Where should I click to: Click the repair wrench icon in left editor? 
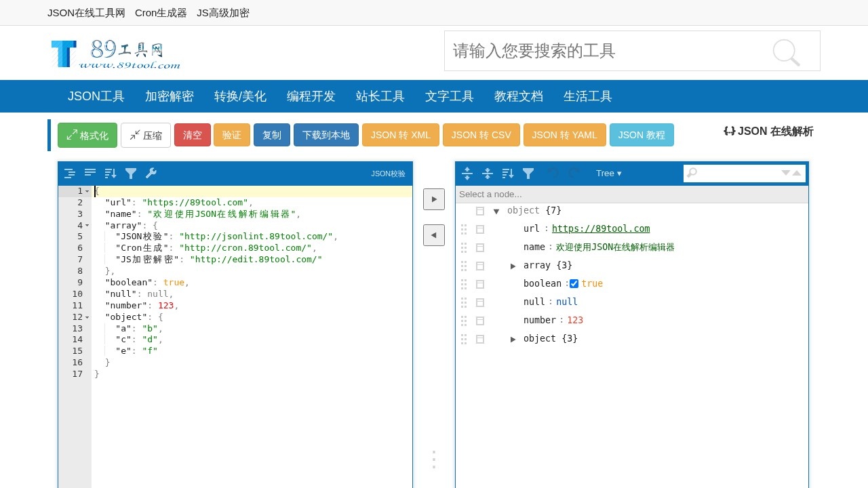coord(151,174)
